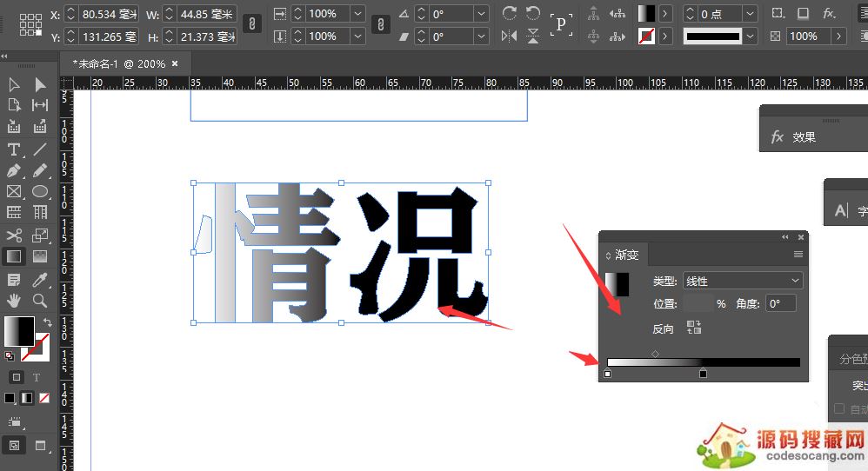Switch to the 未命名-1 document tab

click(119, 63)
